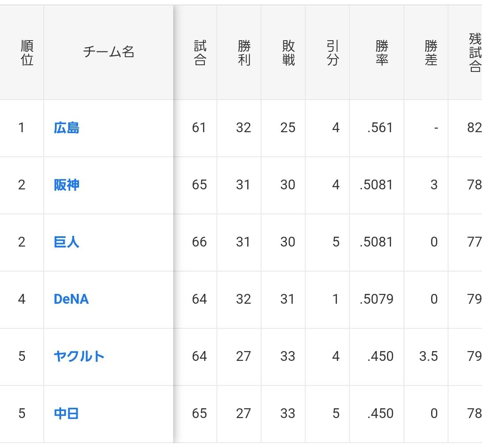The image size is (482, 448).
Task: Open the DeNA team link
Action: coord(71,299)
